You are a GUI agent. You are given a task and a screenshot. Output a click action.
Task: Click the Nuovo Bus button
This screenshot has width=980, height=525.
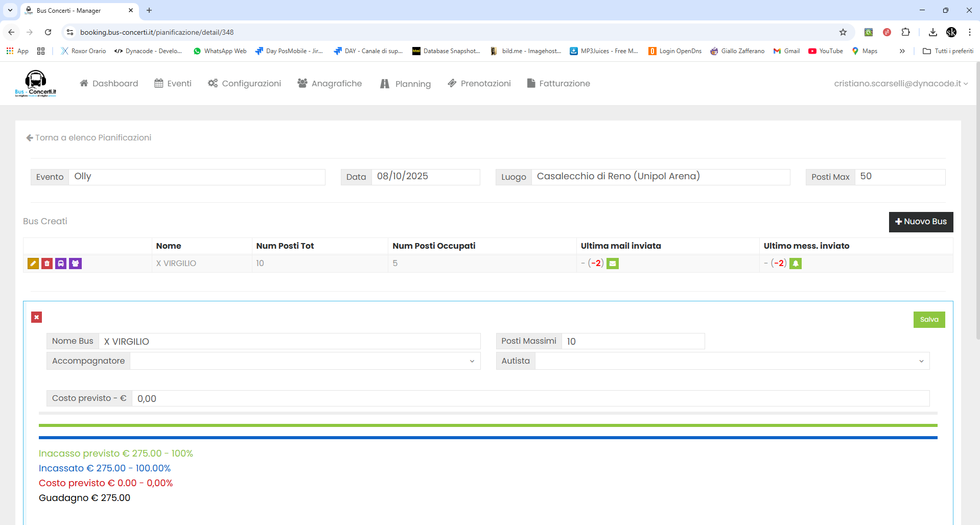tap(921, 222)
